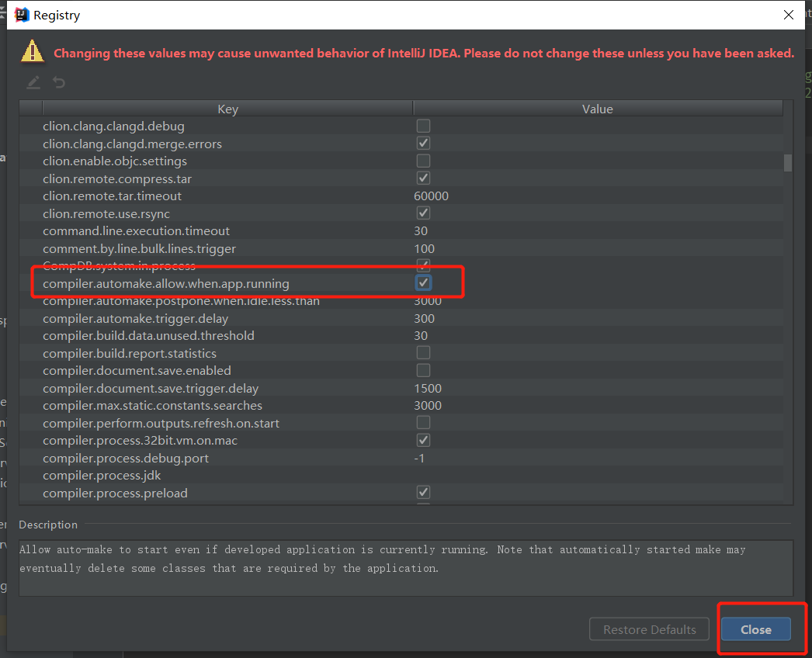Click the Restore Defaults button
The height and width of the screenshot is (658, 812).
649,629
